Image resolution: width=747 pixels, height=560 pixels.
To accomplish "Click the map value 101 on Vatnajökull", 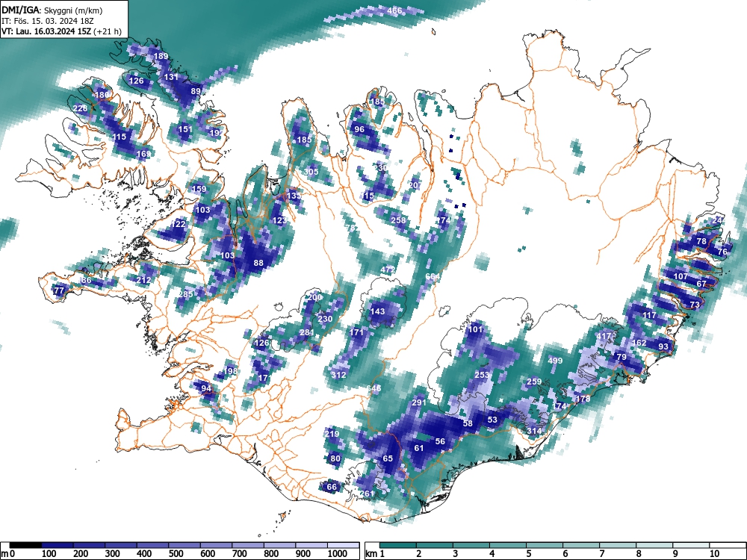I will [x=475, y=329].
